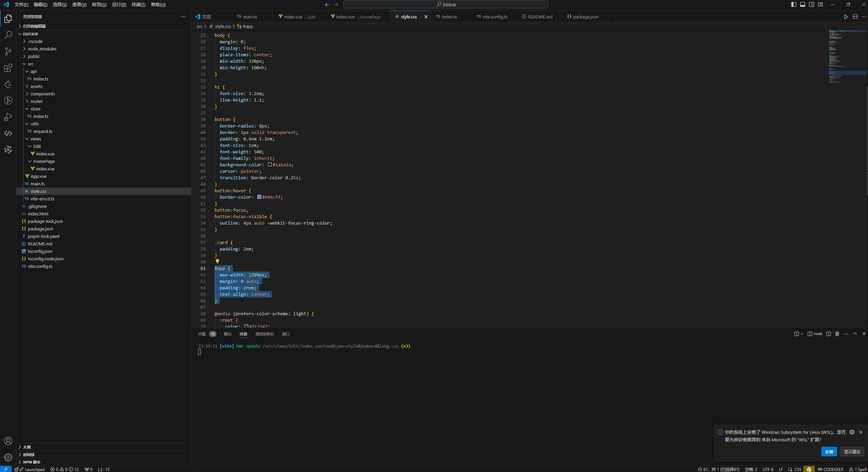
Task: Click the code minimap
Action: click(848, 57)
